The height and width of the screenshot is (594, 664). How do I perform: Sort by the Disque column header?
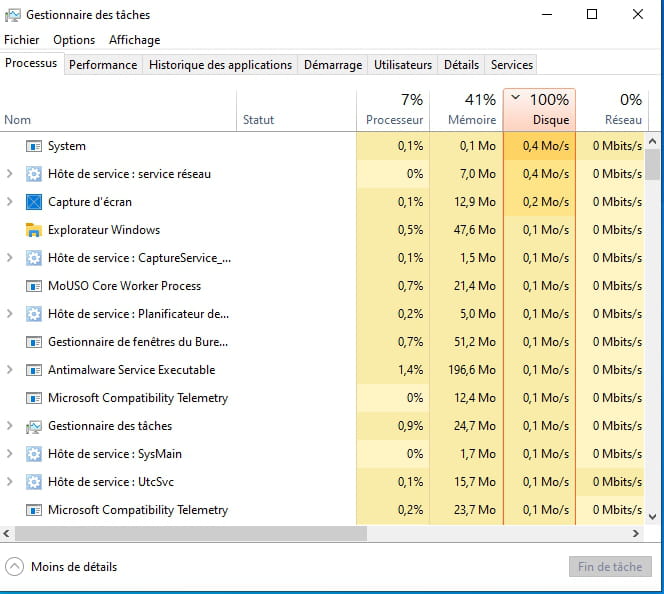539,110
